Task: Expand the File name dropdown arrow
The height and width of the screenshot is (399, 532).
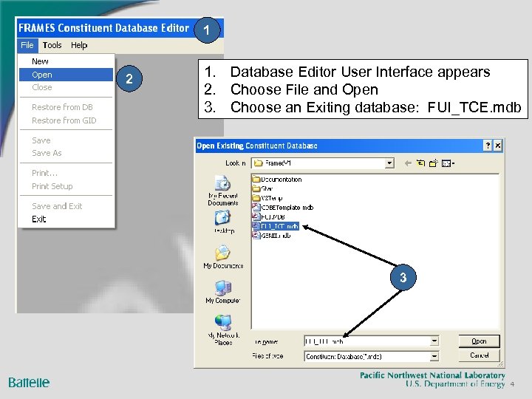Action: 434,341
